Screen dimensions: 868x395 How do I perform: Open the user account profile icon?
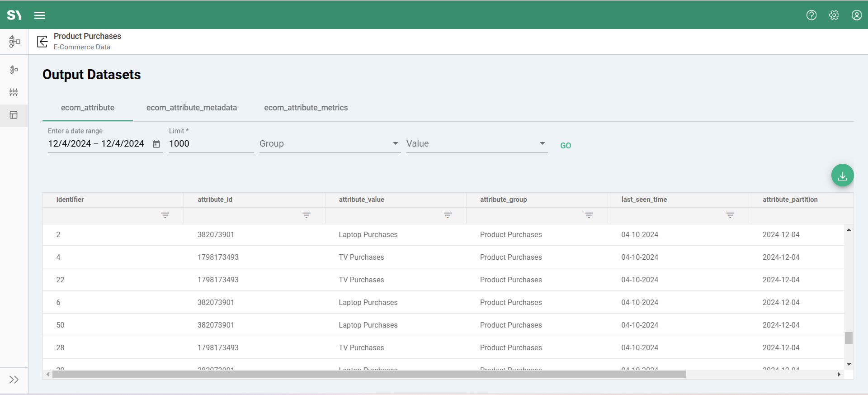pyautogui.click(x=856, y=15)
